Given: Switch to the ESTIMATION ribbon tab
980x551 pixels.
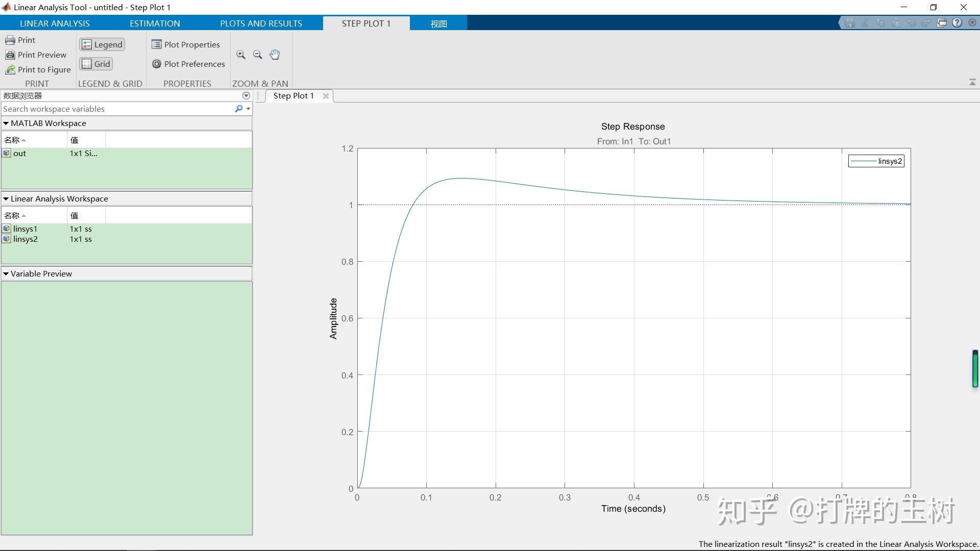Looking at the screenshot, I should [154, 23].
